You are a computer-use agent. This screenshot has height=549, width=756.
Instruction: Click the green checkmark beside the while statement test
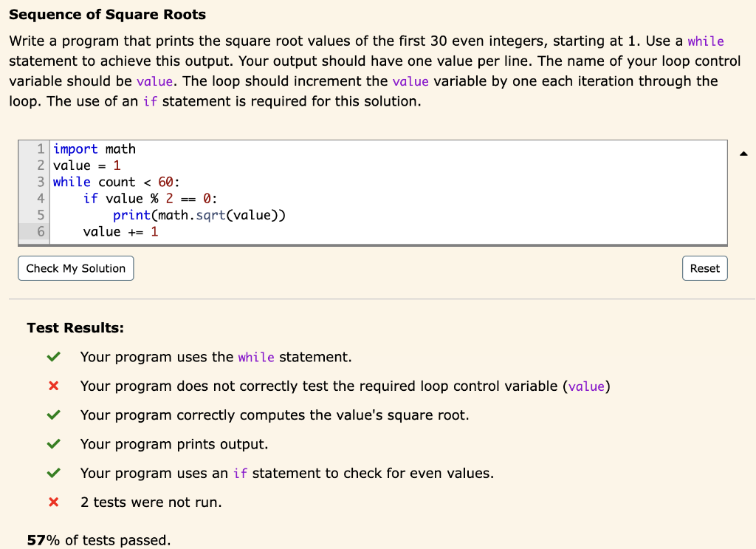pyautogui.click(x=52, y=357)
